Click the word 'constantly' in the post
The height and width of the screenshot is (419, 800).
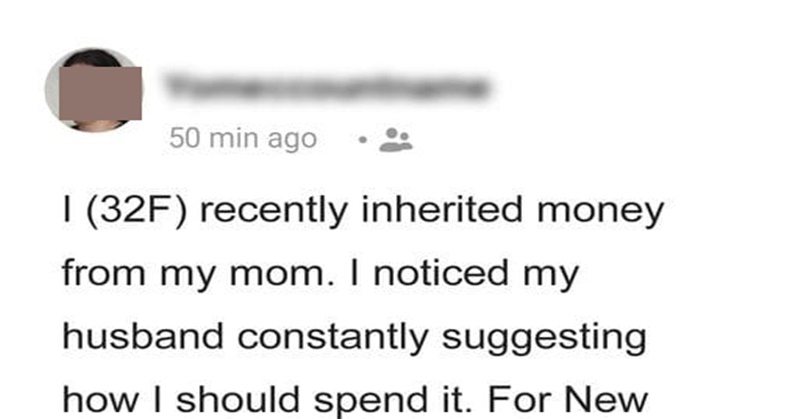coord(332,338)
